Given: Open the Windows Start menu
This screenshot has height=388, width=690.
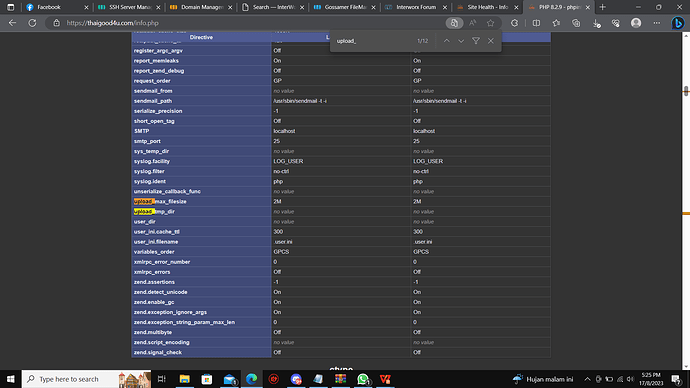Looking at the screenshot, I should point(11,379).
